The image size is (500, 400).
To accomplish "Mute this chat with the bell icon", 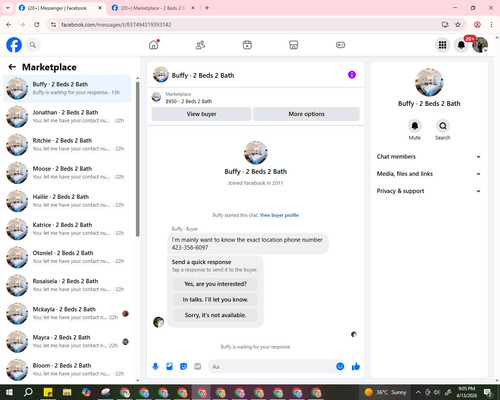I will pyautogui.click(x=415, y=126).
